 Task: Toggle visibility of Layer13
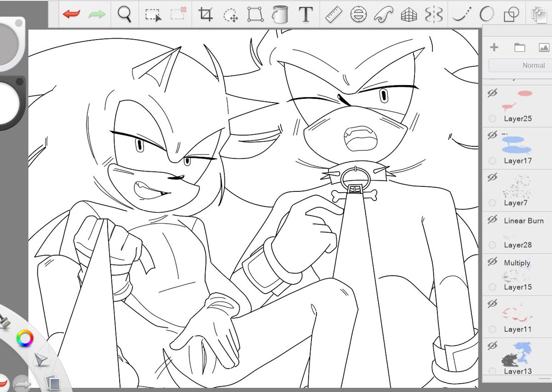click(x=493, y=345)
